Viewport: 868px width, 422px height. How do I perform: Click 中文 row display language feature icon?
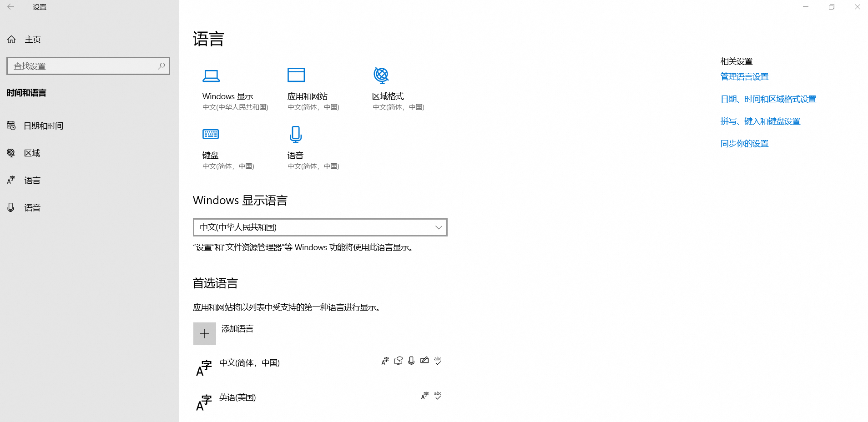385,361
